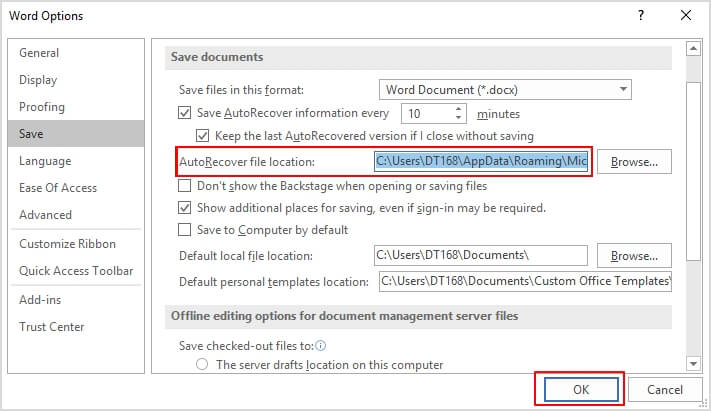The height and width of the screenshot is (411, 711).
Task: Click the scrollbar up arrow
Action: 693,48
